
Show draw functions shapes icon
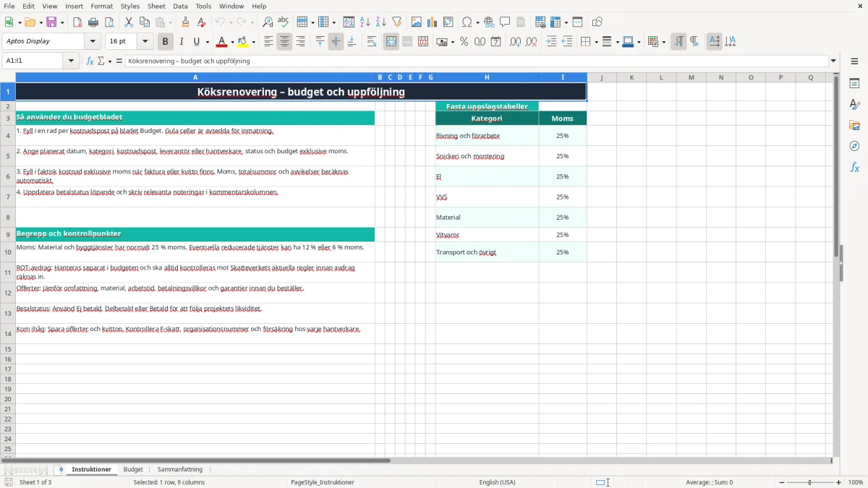[x=597, y=22]
